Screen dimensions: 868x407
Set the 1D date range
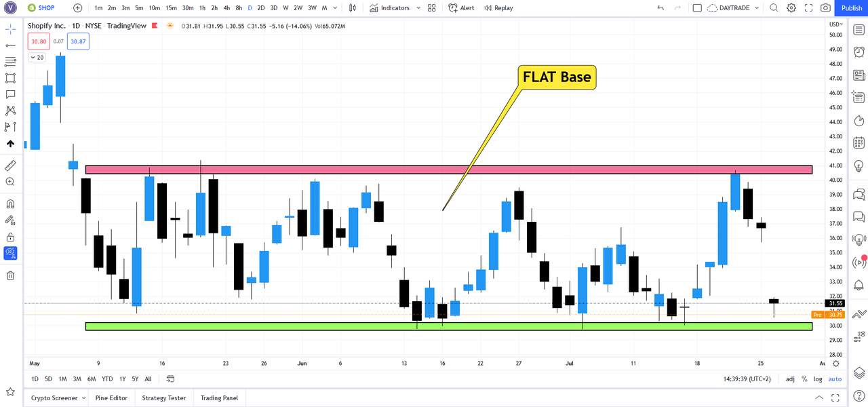pos(35,379)
